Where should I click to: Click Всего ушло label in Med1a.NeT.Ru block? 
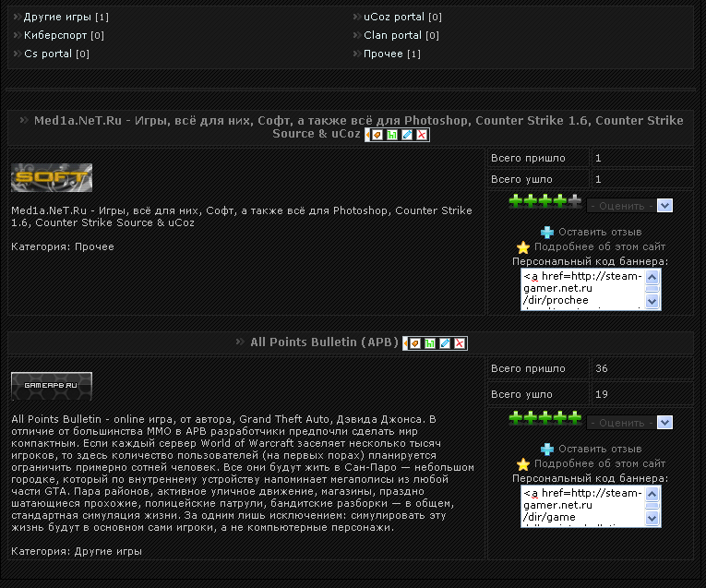coord(521,179)
